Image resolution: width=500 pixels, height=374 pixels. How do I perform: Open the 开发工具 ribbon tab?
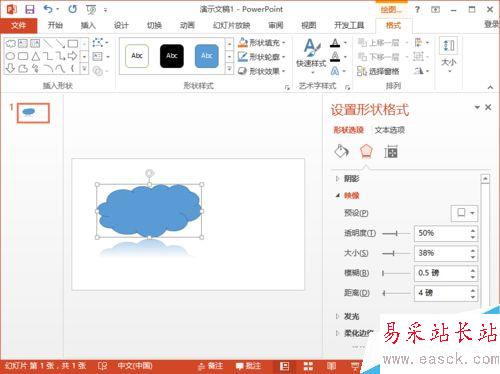[x=349, y=25]
